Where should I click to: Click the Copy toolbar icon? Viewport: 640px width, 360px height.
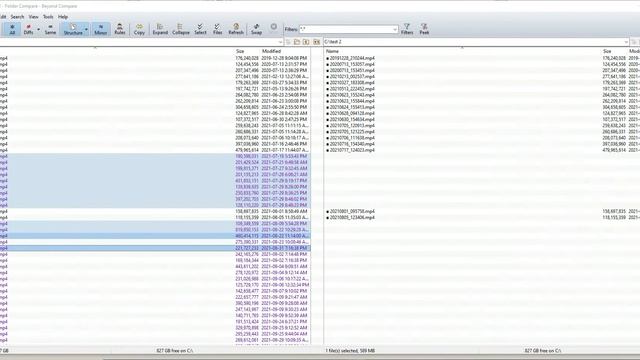(x=139, y=29)
